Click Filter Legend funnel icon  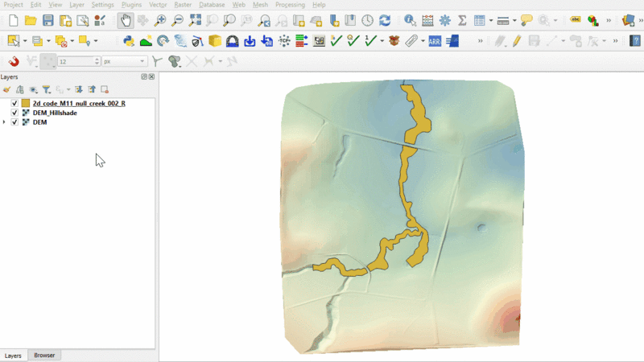click(47, 89)
